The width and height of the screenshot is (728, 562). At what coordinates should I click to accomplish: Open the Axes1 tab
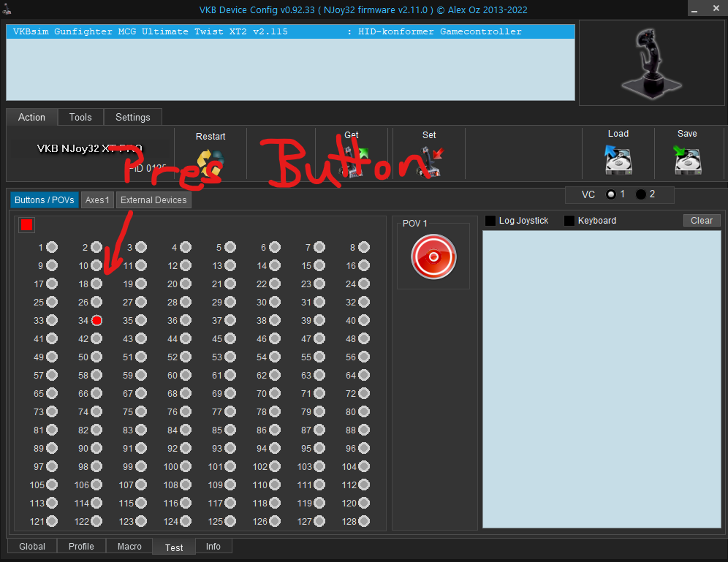point(97,200)
